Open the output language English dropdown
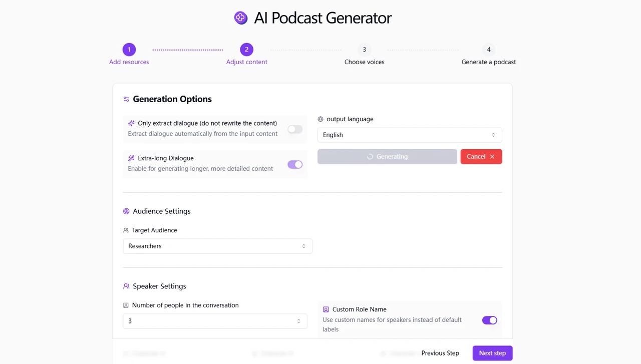This screenshot has width=641, height=364. (x=410, y=135)
